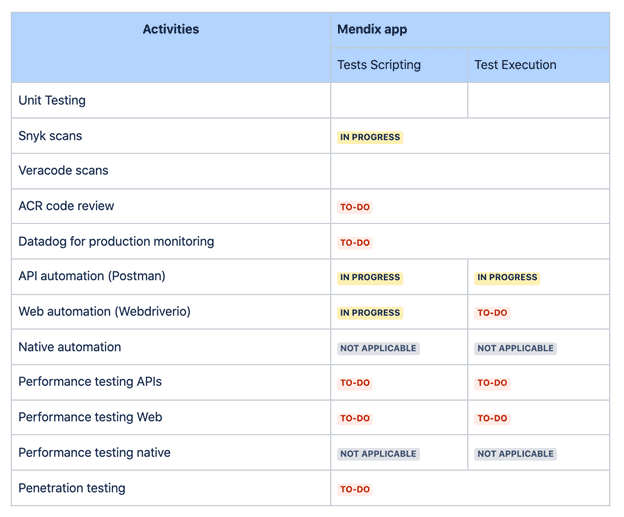Click IN PROGRESS badge in Snyk scans row

[x=370, y=137]
